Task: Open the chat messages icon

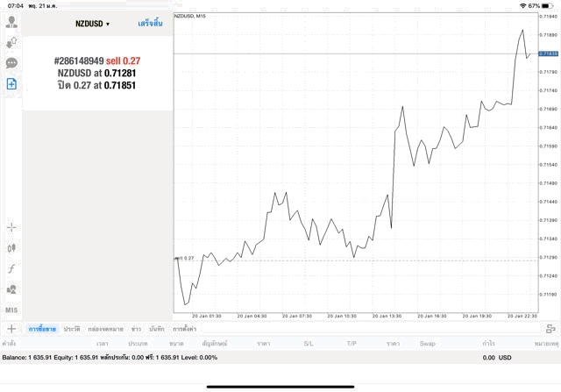Action: (x=12, y=63)
